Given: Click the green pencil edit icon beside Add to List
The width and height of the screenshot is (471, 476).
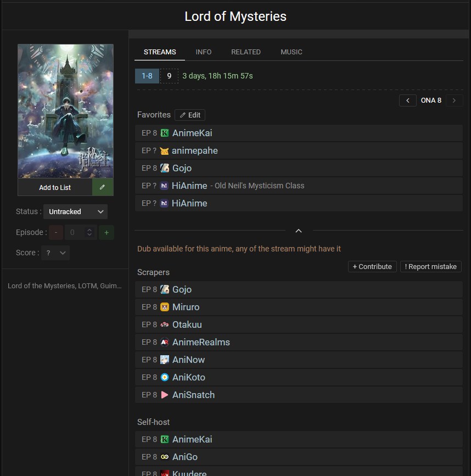Looking at the screenshot, I should [103, 187].
